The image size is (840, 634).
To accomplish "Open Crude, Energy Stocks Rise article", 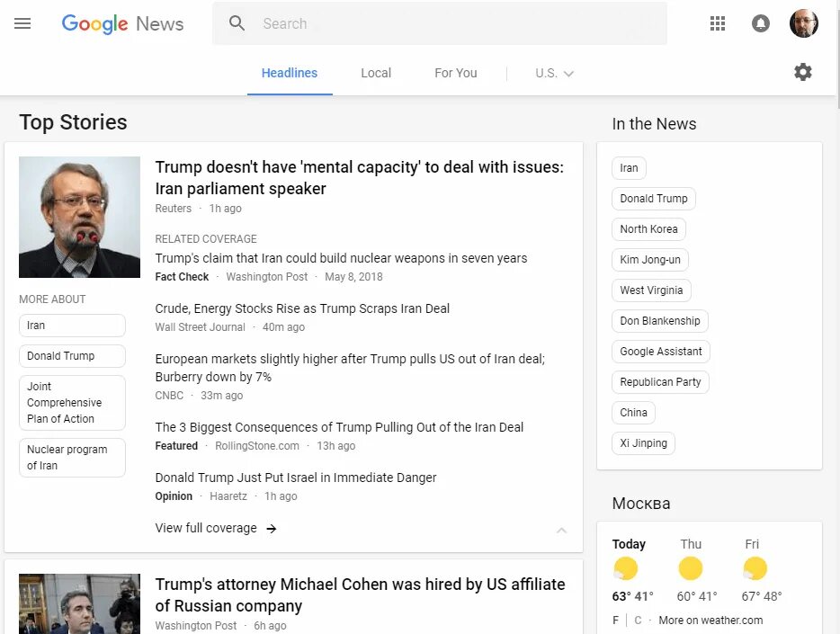I will click(x=302, y=308).
